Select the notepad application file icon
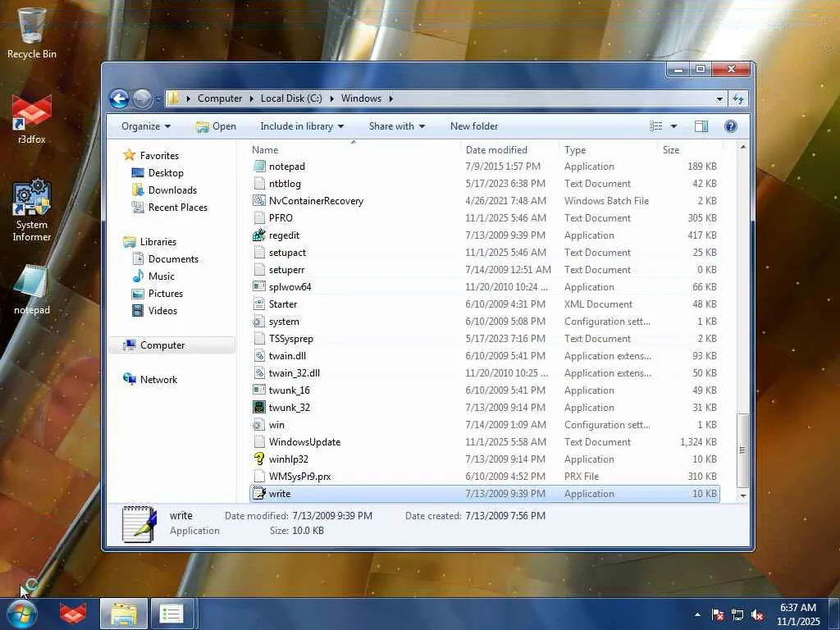Image resolution: width=840 pixels, height=630 pixels. (259, 167)
